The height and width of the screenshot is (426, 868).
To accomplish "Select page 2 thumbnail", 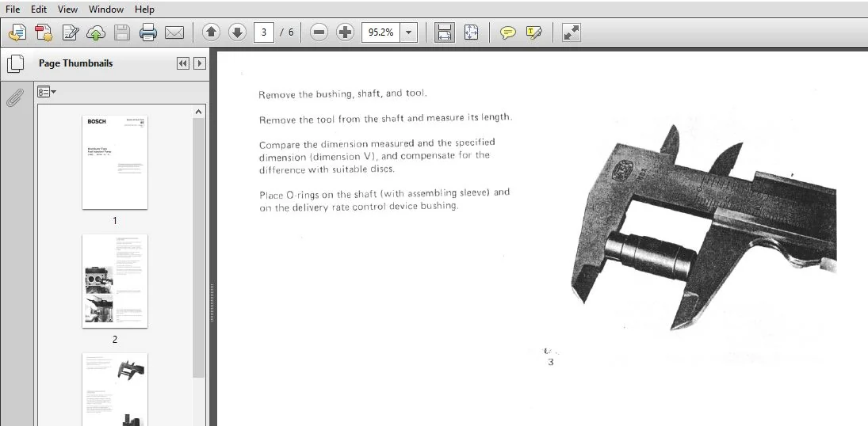I will (x=115, y=281).
